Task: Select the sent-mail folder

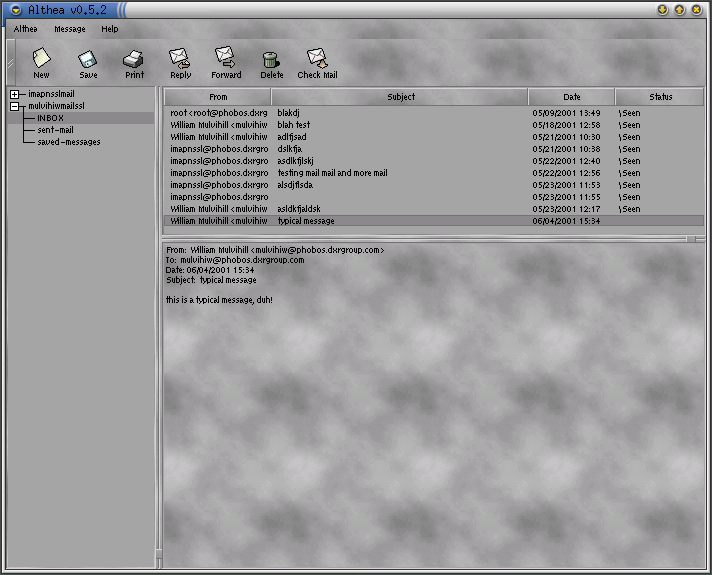Action: (x=55, y=130)
